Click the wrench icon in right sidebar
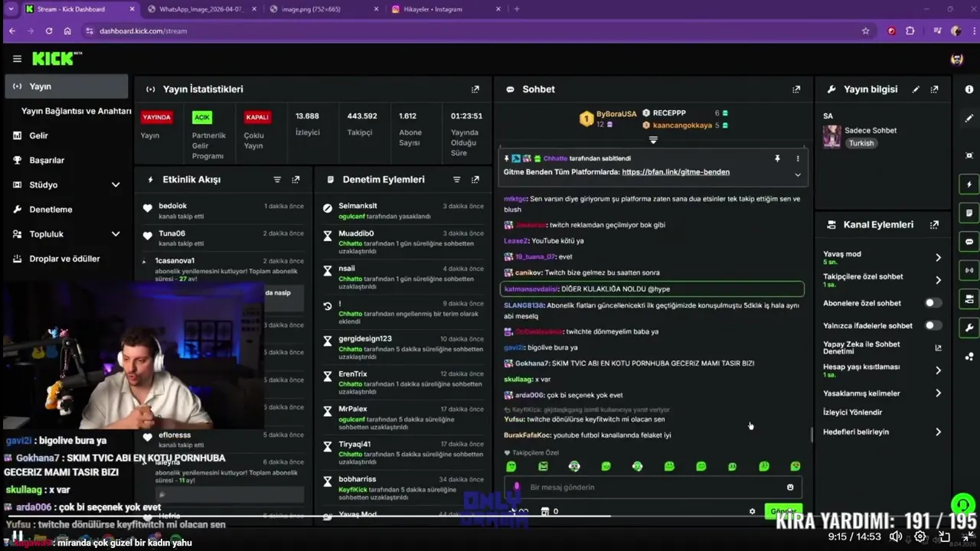Image resolution: width=980 pixels, height=551 pixels. tap(969, 328)
